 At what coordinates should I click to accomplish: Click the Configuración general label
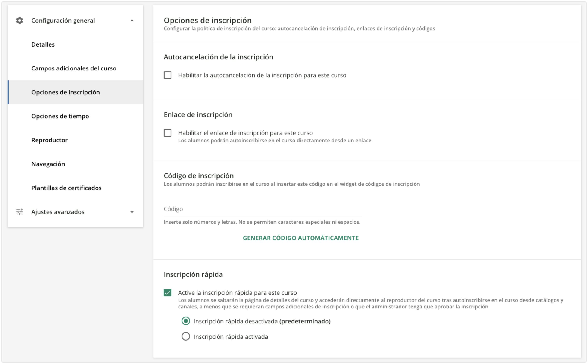point(63,21)
